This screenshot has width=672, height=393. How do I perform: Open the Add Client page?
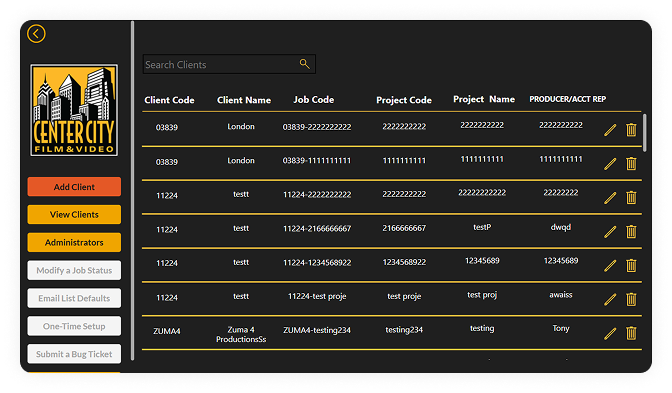pos(74,187)
